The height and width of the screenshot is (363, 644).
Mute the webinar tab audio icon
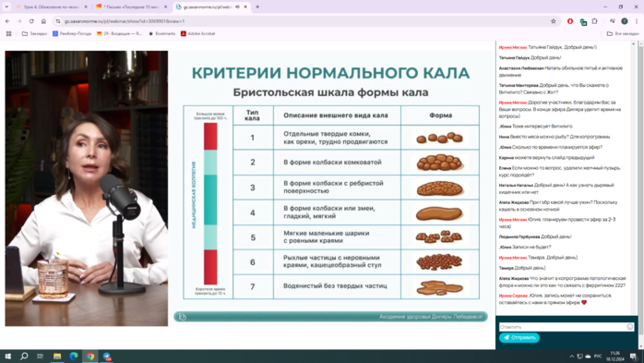point(237,7)
